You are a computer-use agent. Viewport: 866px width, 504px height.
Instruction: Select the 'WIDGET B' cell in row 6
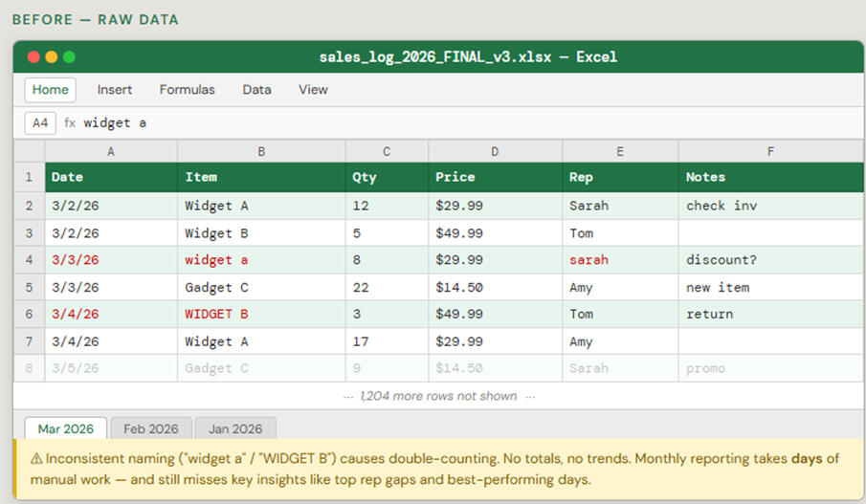pyautogui.click(x=261, y=314)
